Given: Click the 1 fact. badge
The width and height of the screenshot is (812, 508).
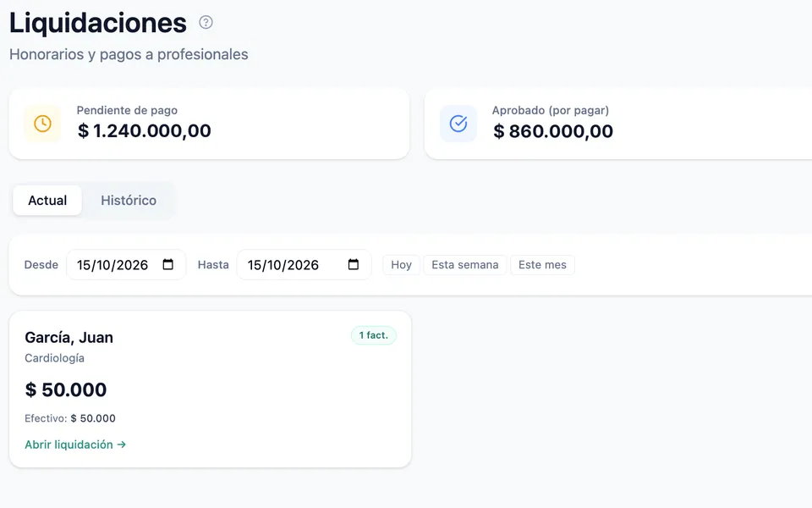Looking at the screenshot, I should [373, 335].
